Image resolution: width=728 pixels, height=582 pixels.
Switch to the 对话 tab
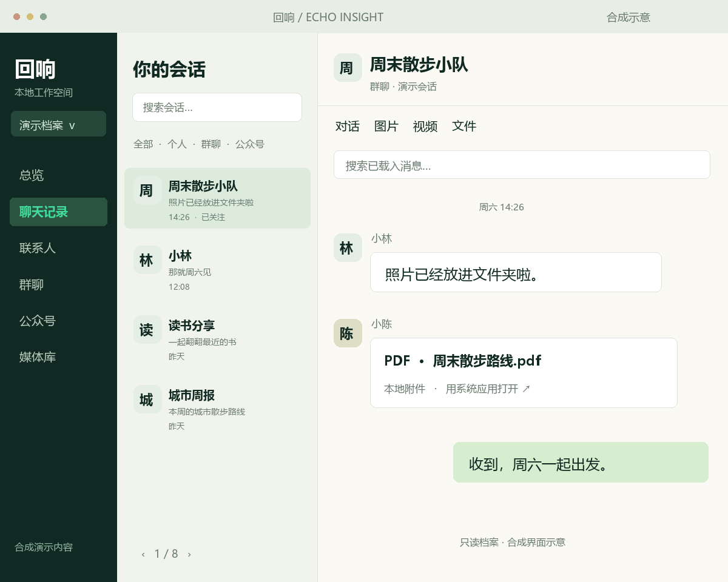(x=348, y=126)
